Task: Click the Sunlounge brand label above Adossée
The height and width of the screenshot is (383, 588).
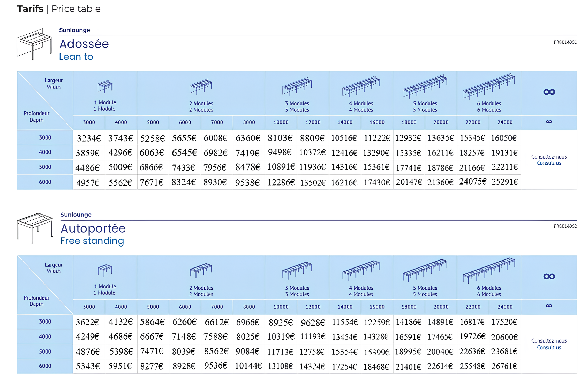Action: click(x=74, y=30)
